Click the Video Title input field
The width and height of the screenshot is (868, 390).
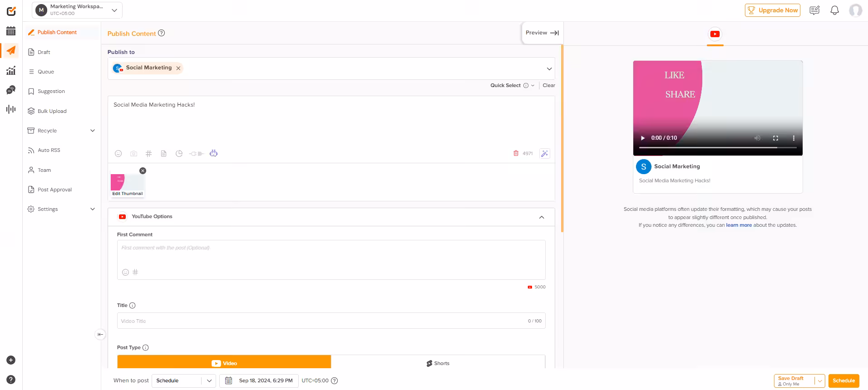[x=331, y=321]
